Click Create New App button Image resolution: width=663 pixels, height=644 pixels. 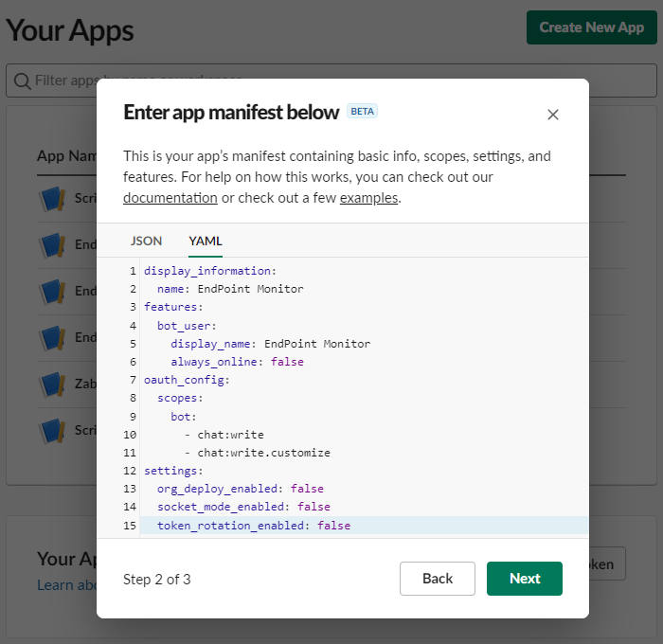click(x=592, y=27)
